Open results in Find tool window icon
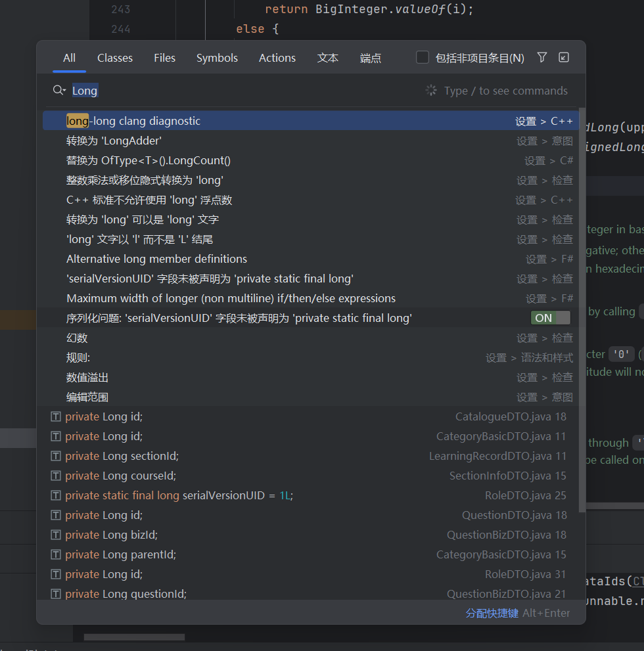 [x=563, y=57]
